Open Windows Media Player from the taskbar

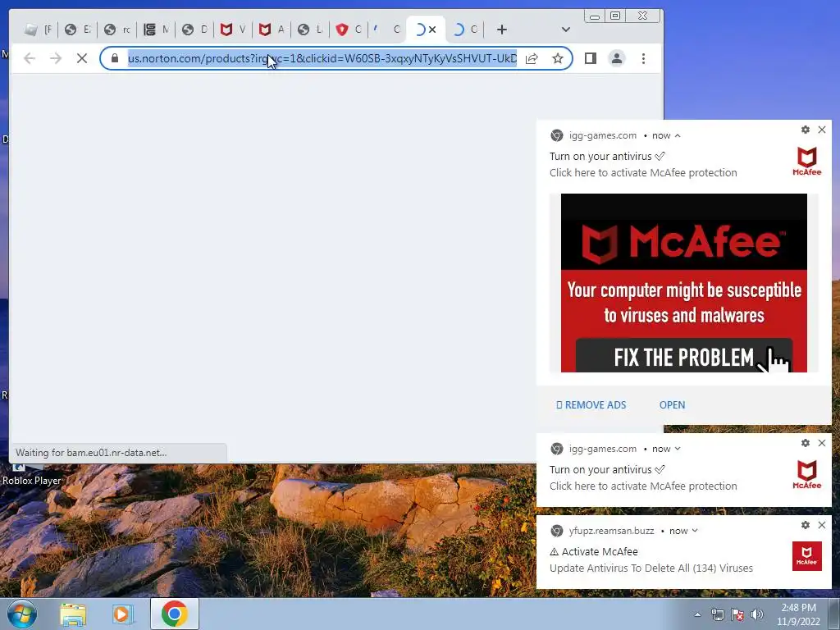pyautogui.click(x=122, y=614)
